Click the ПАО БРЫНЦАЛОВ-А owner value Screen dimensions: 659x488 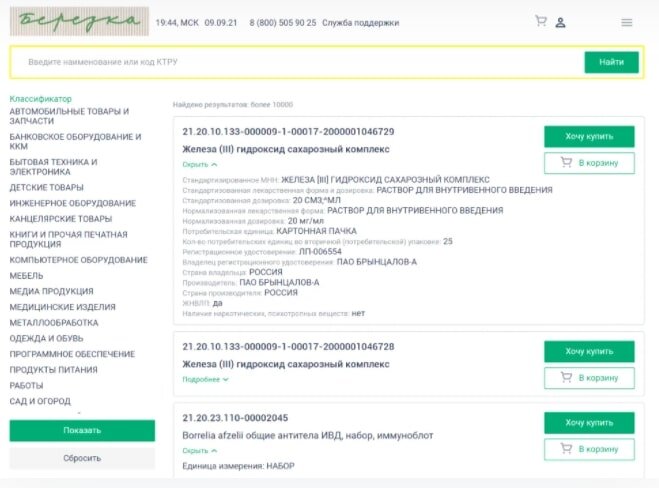[377, 262]
